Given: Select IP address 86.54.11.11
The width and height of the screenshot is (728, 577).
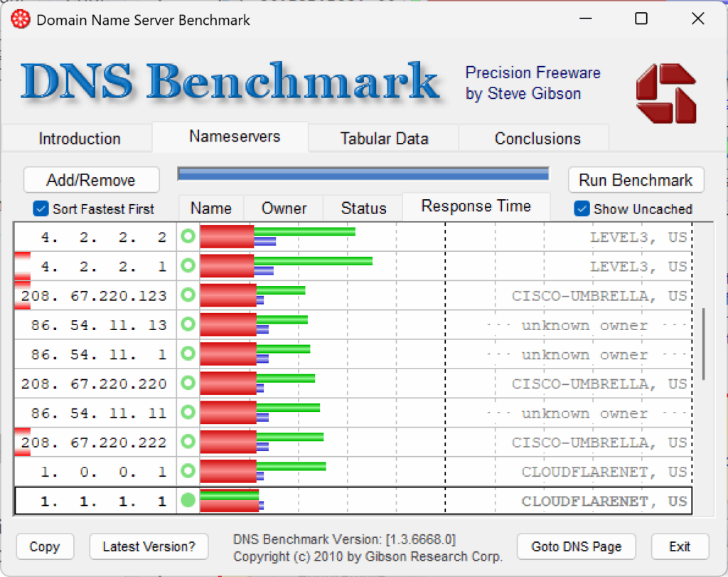Looking at the screenshot, I should pyautogui.click(x=99, y=413).
